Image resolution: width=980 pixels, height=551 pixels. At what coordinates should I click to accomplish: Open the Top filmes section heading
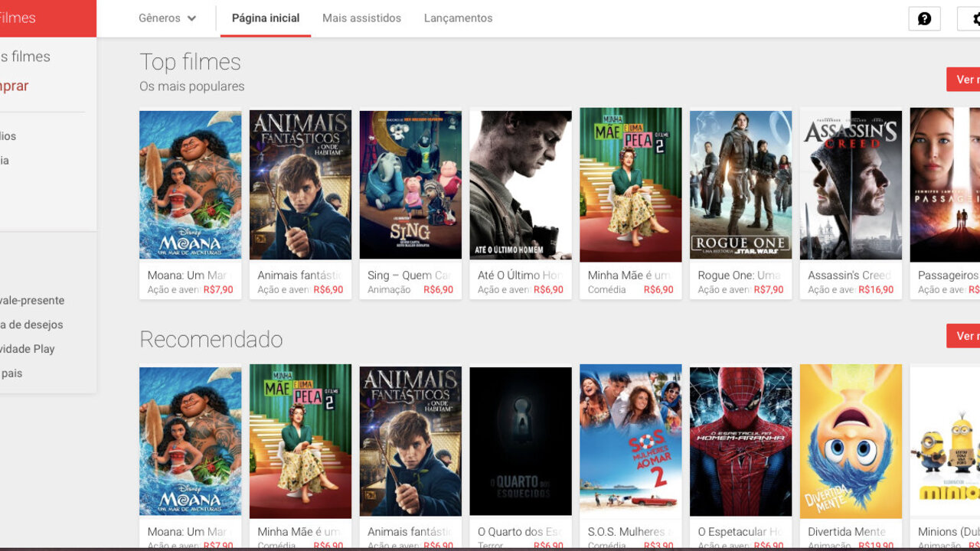[x=190, y=62]
